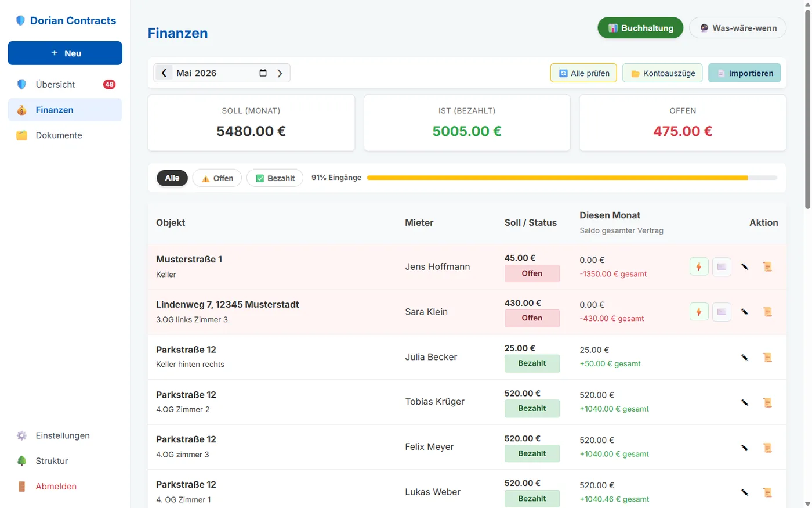This screenshot has height=508, width=812.
Task: Open the scroll document icon for Jens Hoffmann
Action: coord(767,267)
